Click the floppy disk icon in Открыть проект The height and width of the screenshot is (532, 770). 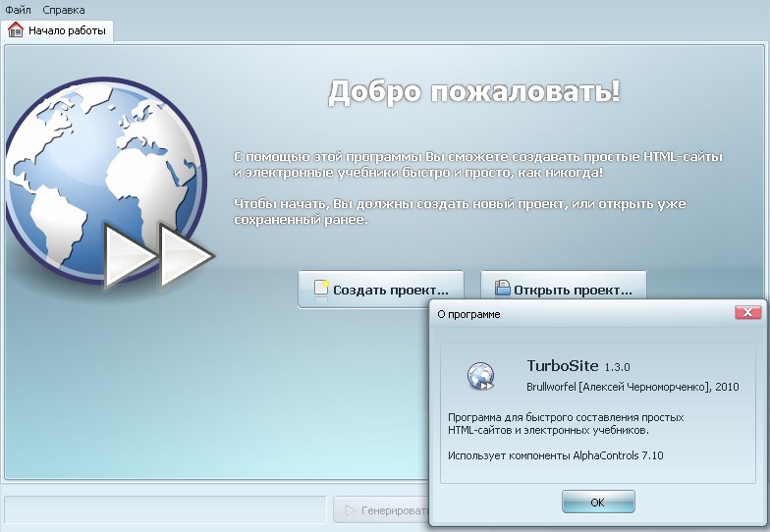tap(503, 287)
